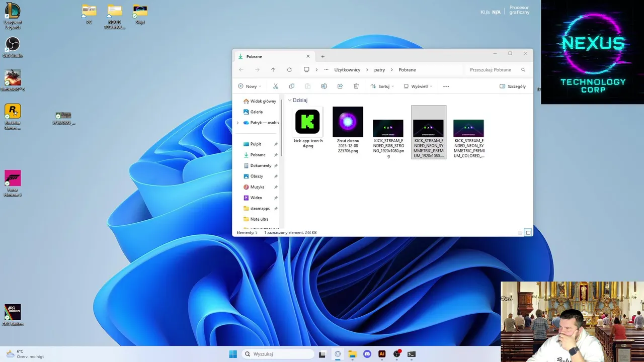Select ARC Raiders desktop icon
Image resolution: width=644 pixels, height=362 pixels.
pyautogui.click(x=13, y=315)
